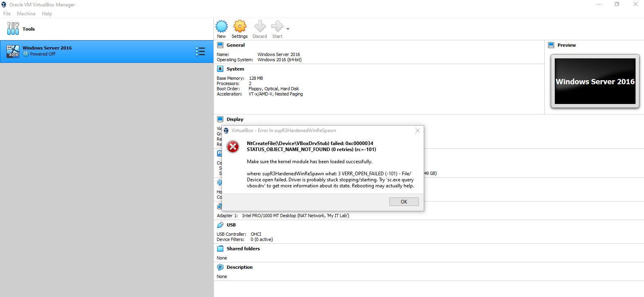Viewport: 644px width, 297px height.
Task: Close the VirtualBox error dialog
Action: 418,131
